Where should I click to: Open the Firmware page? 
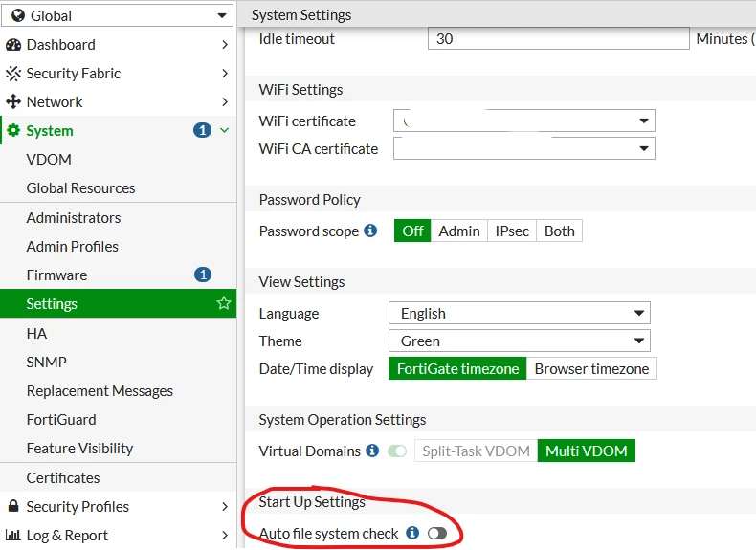(x=118, y=275)
